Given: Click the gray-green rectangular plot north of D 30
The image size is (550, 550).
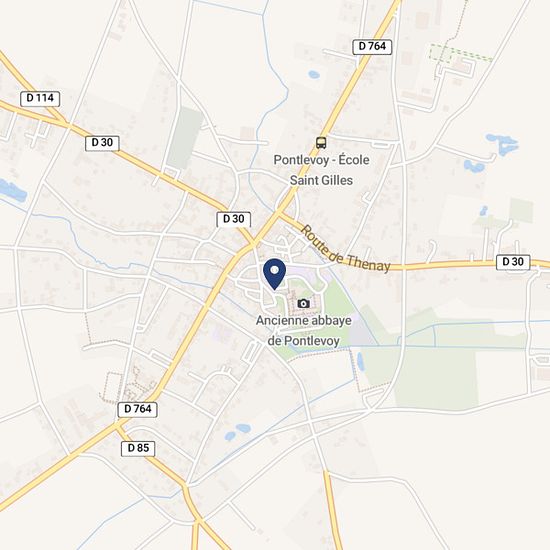Looking at the screenshot, I should tap(185, 138).
